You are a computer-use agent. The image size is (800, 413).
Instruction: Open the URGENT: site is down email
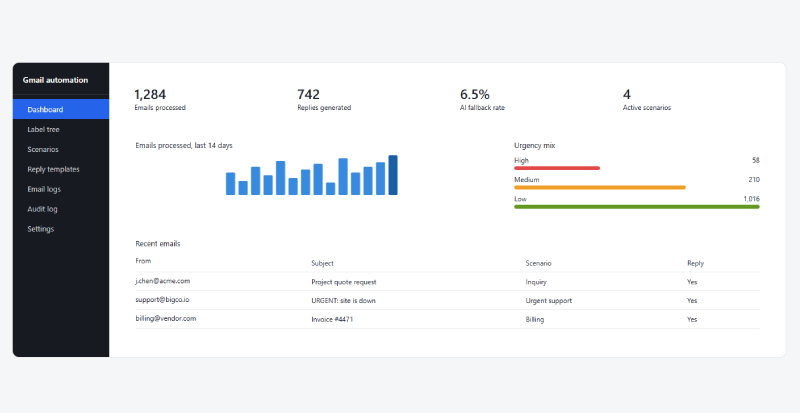[447, 300]
